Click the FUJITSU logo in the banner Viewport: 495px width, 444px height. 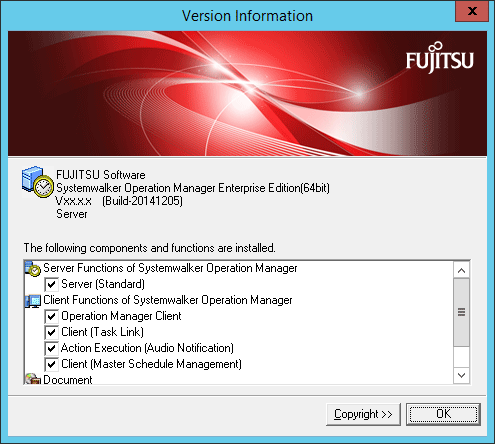click(439, 57)
